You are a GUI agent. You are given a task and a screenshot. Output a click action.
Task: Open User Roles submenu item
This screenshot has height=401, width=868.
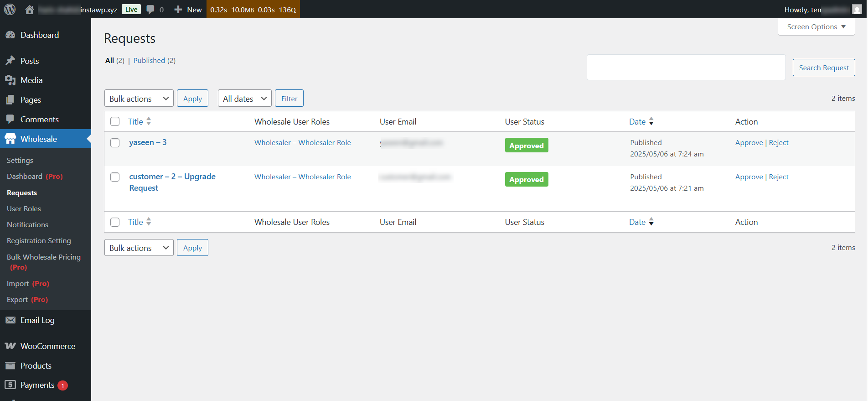[x=24, y=209]
